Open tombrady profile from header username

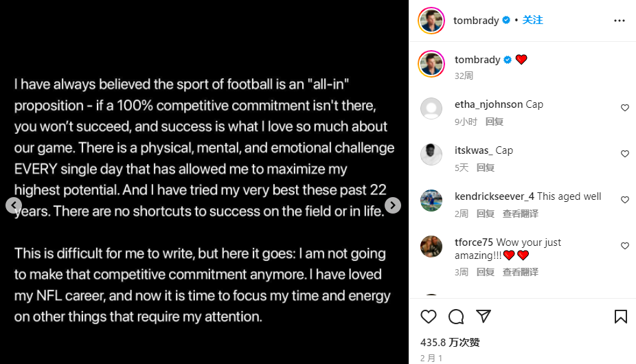476,21
